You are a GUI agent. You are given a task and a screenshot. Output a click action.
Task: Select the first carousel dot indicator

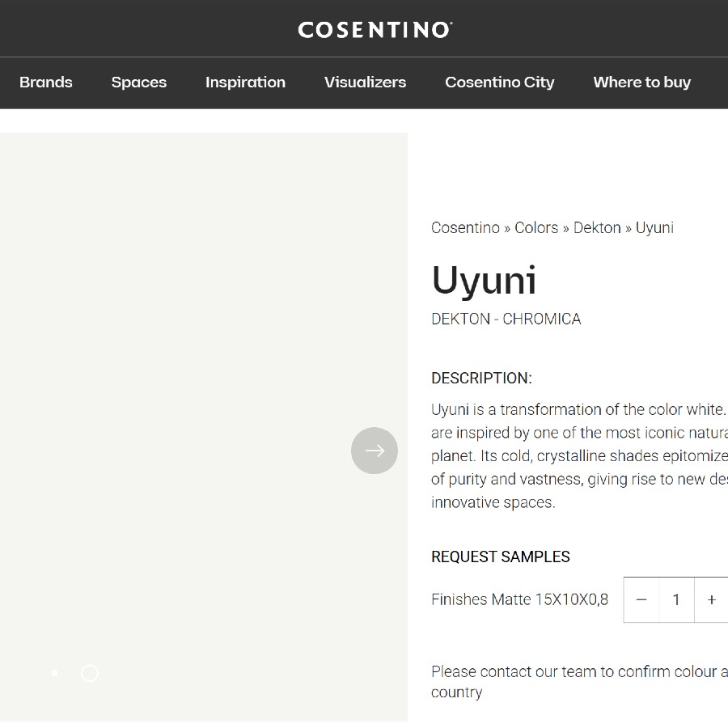pyautogui.click(x=54, y=673)
